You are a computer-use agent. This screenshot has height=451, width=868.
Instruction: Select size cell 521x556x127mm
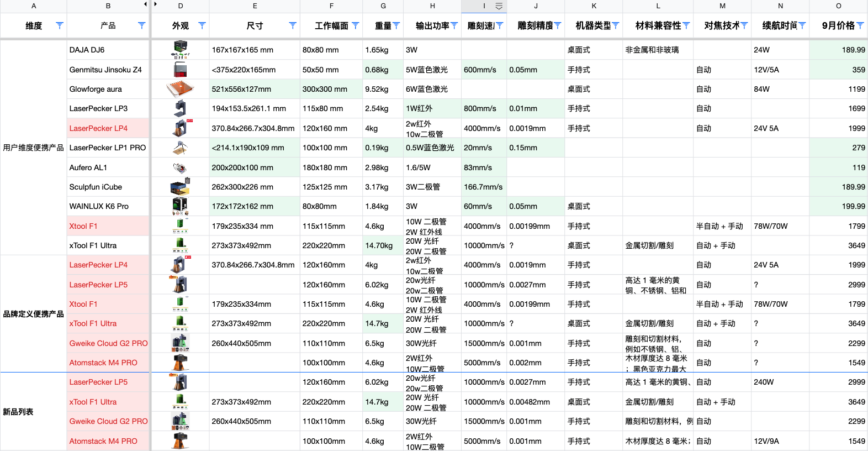pos(255,89)
